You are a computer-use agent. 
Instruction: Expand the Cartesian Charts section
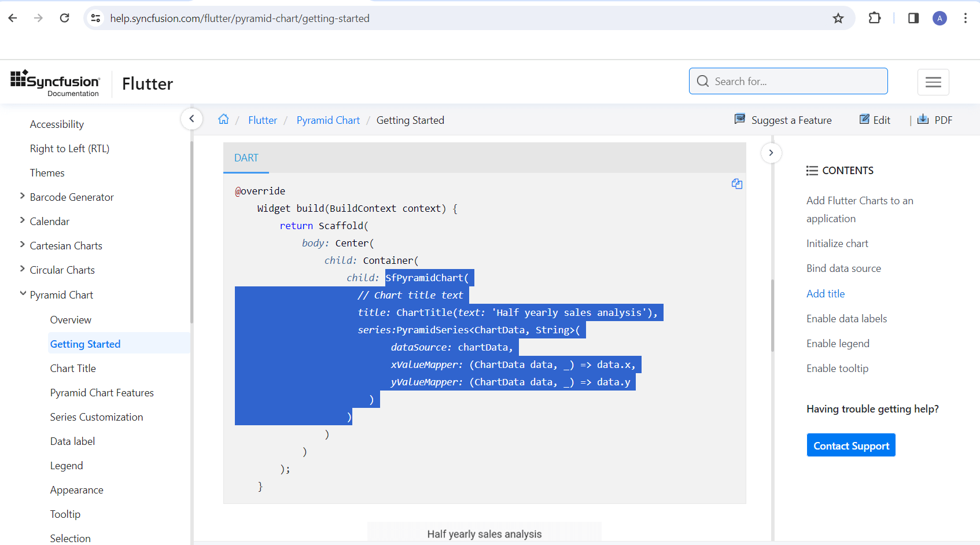(x=23, y=245)
